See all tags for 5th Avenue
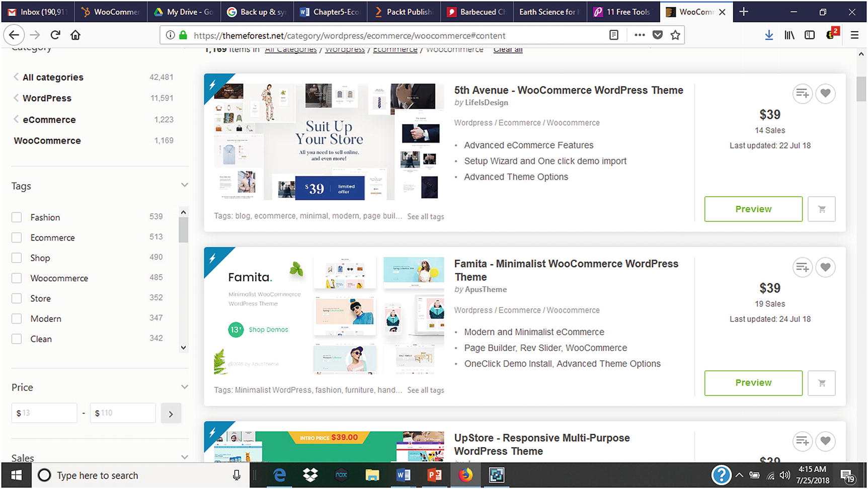This screenshot has height=489, width=868. (426, 216)
